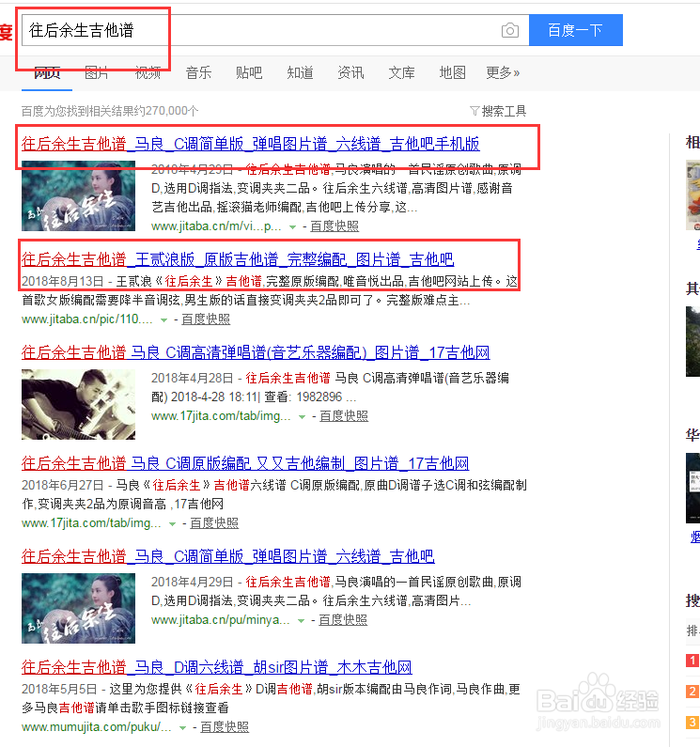Click the 百度一下 search button
Image resolution: width=700 pixels, height=747 pixels.
point(576,30)
